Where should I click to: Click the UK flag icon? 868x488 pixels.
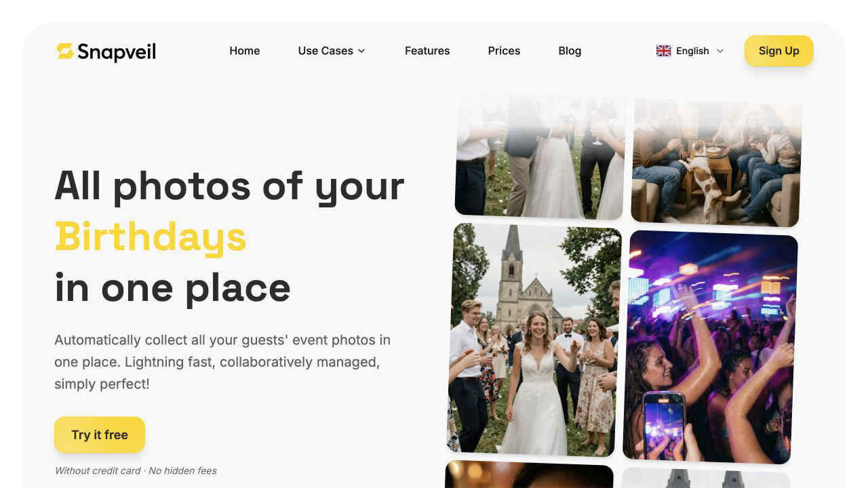tap(663, 51)
